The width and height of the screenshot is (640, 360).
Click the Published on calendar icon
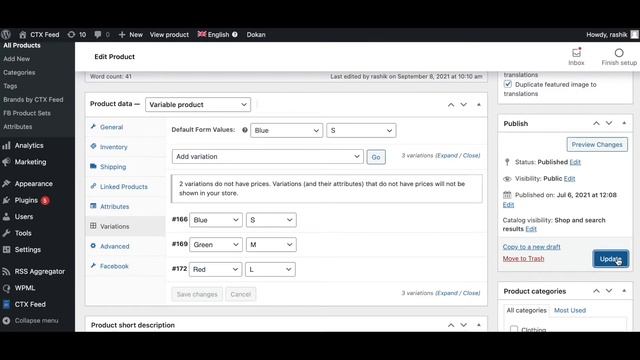(507, 195)
